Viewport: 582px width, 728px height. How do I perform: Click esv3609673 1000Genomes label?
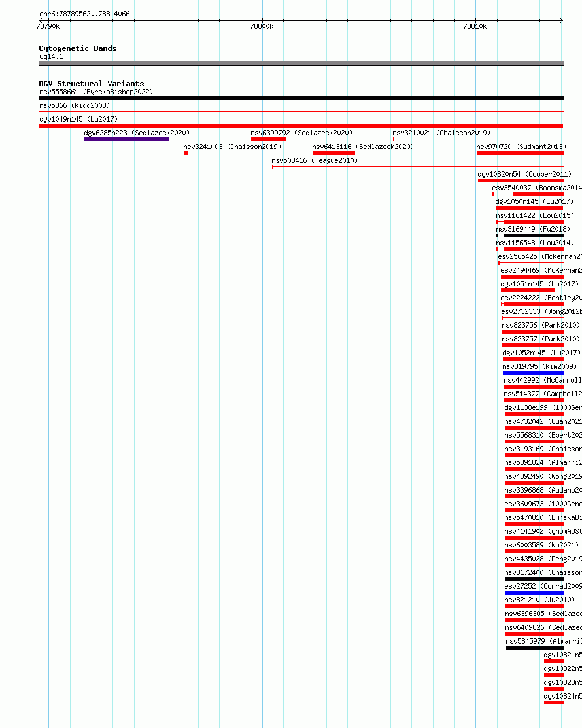point(543,504)
